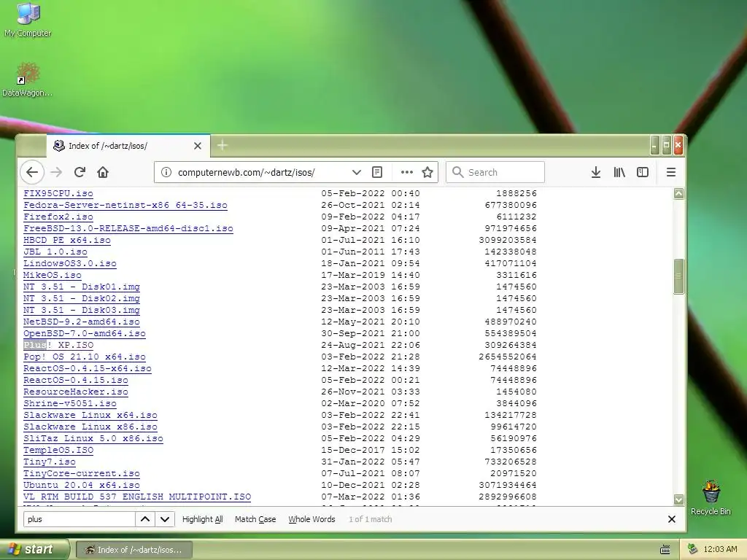Close the Index of /~dartz/isos/ tab

click(198, 146)
